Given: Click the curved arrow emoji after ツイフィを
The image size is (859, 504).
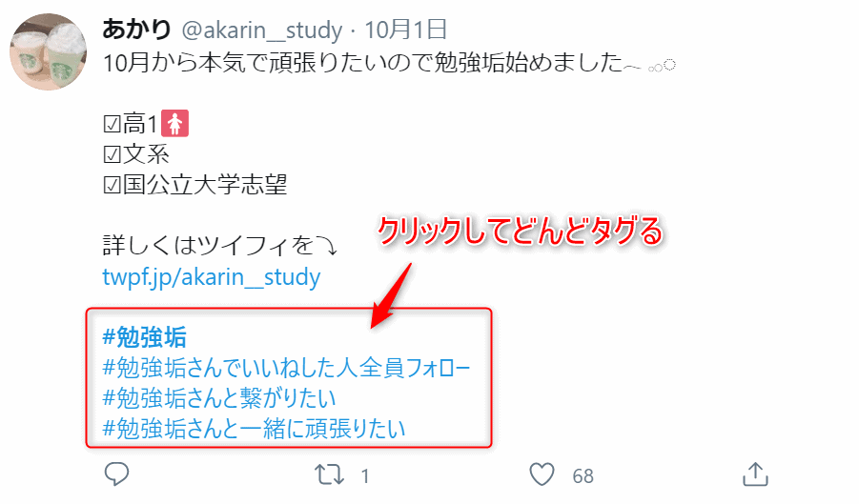Looking at the screenshot, I should [x=327, y=246].
